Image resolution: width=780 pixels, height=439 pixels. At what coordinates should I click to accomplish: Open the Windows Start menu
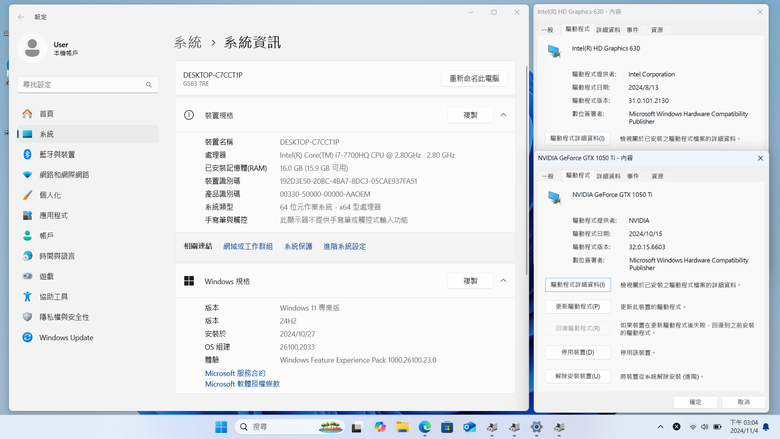point(221,427)
